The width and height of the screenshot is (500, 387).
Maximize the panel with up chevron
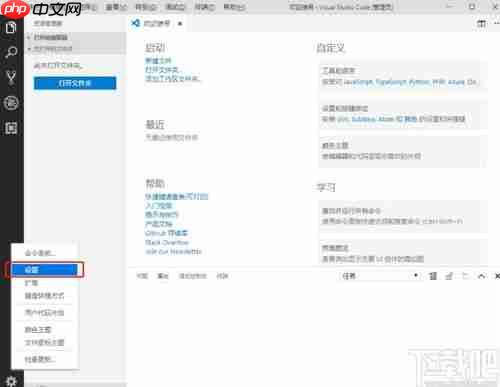pyautogui.click(x=481, y=276)
